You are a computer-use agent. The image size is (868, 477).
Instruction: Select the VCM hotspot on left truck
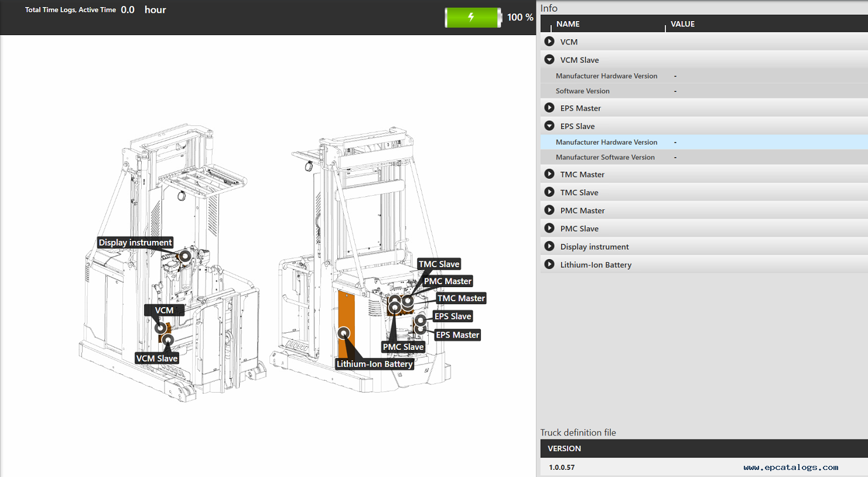160,328
